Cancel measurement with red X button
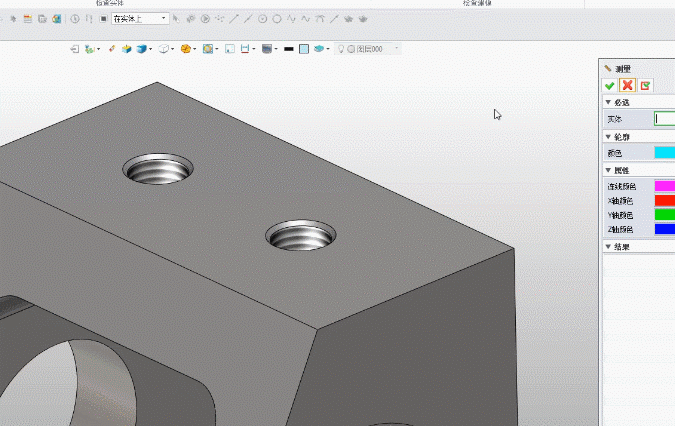This screenshot has width=675, height=426. pos(627,85)
